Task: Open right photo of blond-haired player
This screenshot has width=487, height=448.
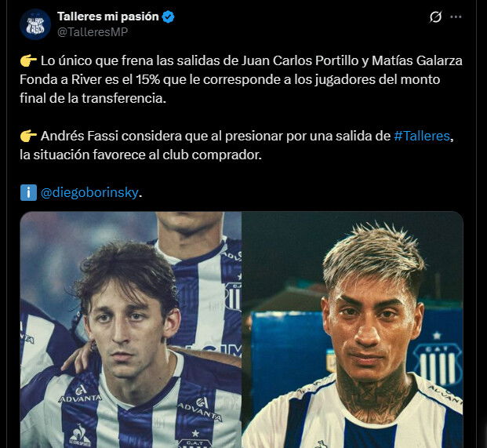Action: point(353,330)
